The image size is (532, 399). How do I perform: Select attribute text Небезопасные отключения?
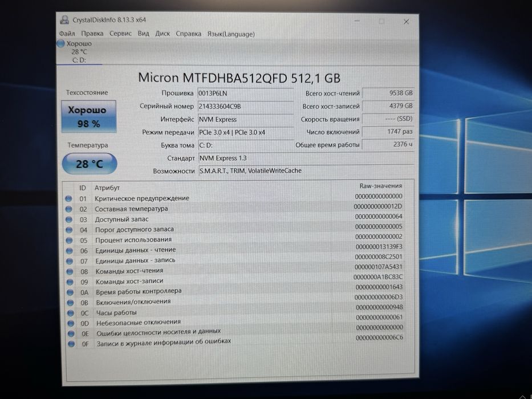[x=139, y=322]
